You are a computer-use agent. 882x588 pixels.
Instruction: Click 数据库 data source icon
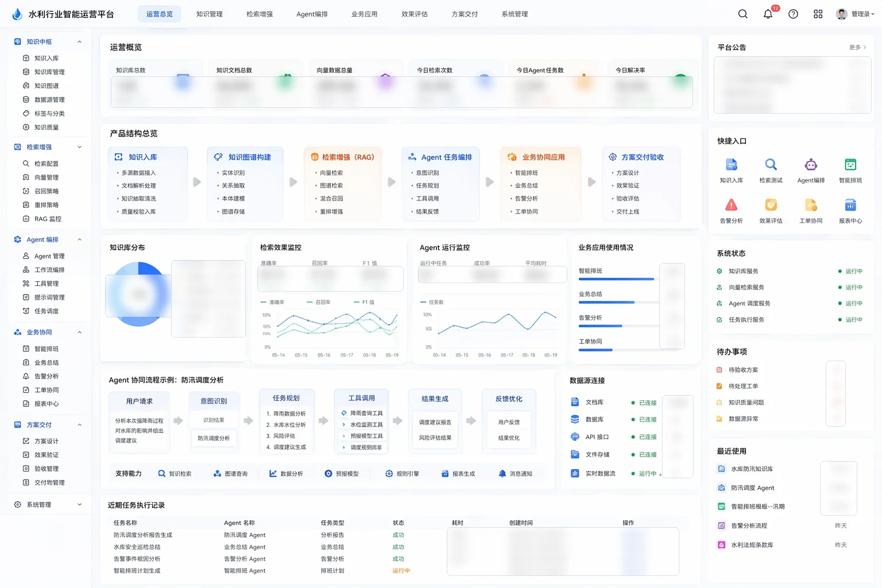[575, 419]
